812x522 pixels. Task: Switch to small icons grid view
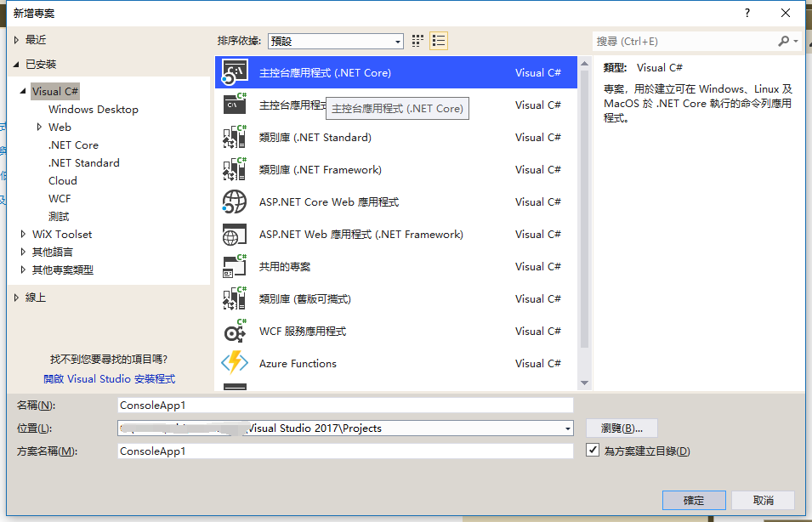click(x=417, y=41)
